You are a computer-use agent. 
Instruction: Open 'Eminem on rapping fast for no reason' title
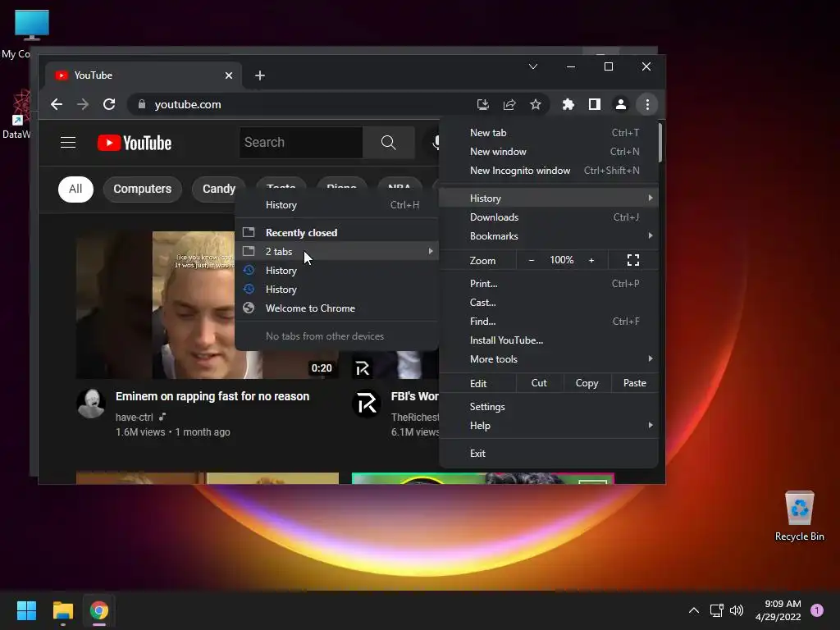point(212,396)
